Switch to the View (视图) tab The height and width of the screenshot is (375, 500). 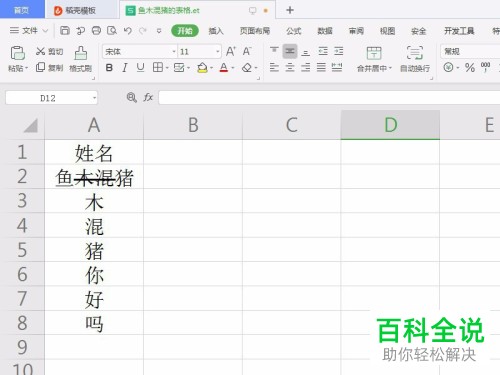[387, 31]
